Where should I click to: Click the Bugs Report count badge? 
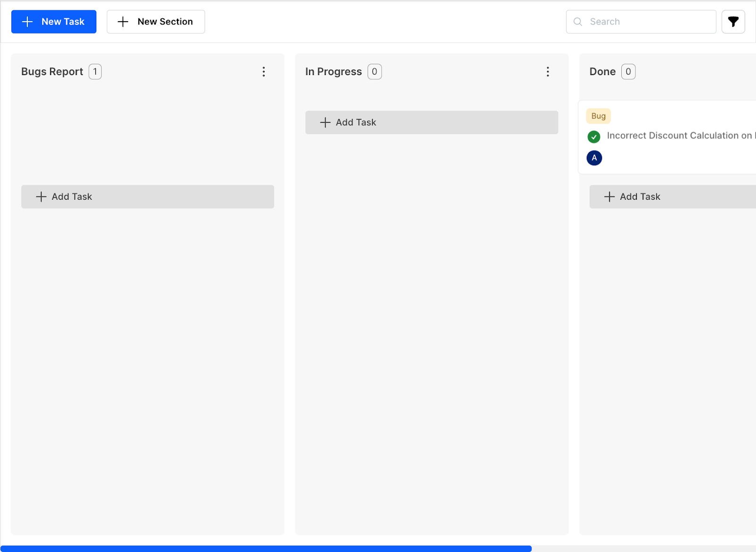95,72
